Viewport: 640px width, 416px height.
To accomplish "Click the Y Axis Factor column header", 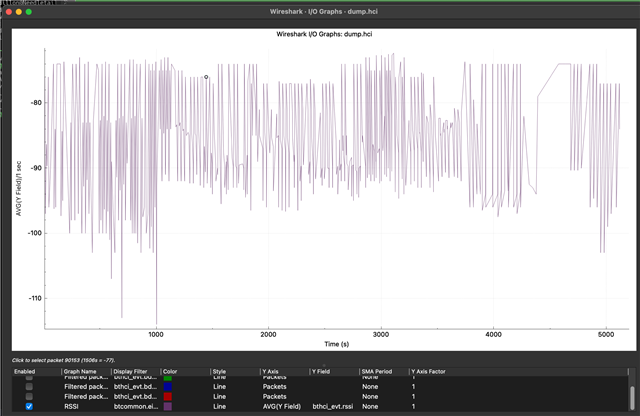I will [428, 372].
